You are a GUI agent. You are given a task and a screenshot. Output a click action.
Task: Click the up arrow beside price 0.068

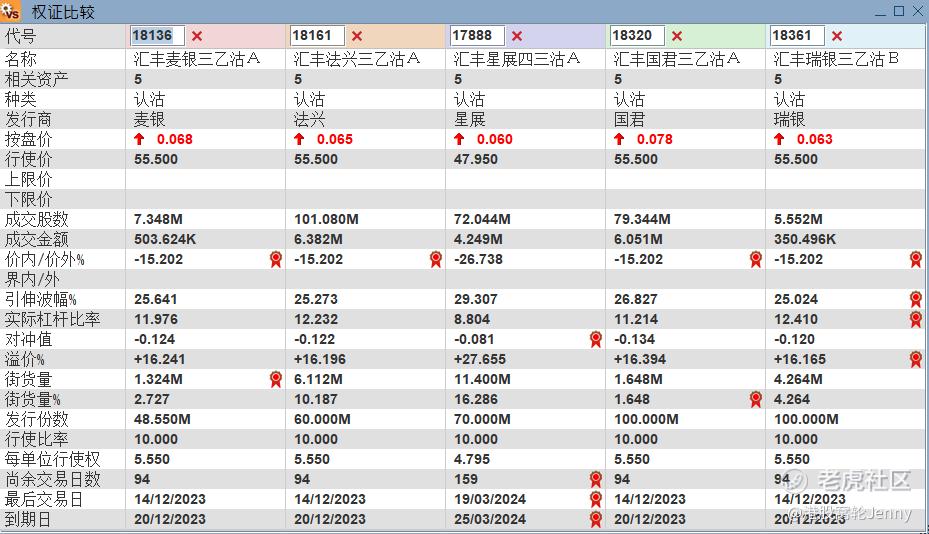pyautogui.click(x=139, y=139)
